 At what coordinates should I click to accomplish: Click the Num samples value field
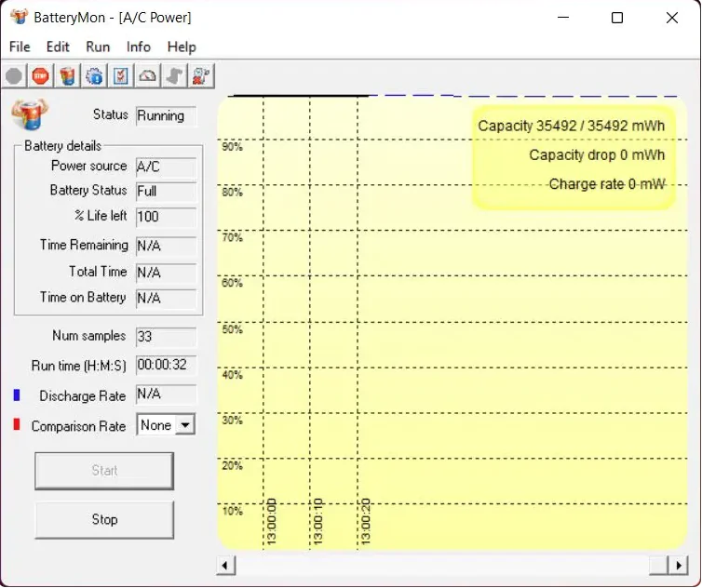click(x=166, y=336)
